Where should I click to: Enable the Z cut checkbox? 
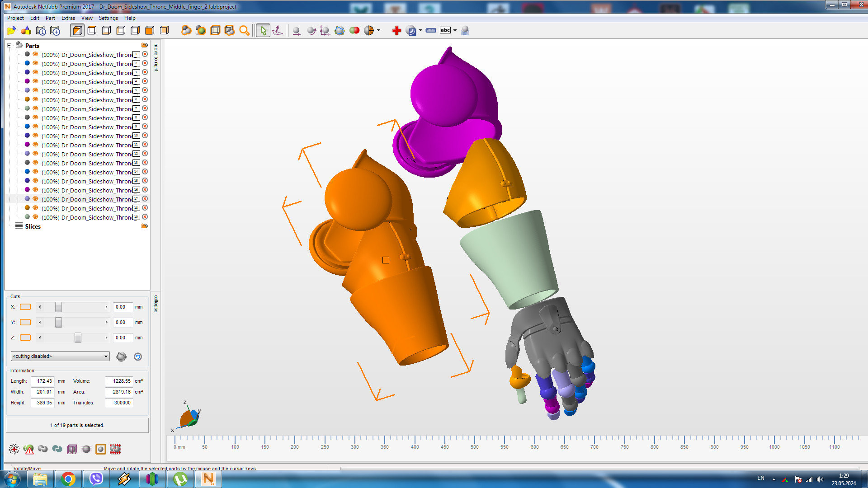point(25,338)
